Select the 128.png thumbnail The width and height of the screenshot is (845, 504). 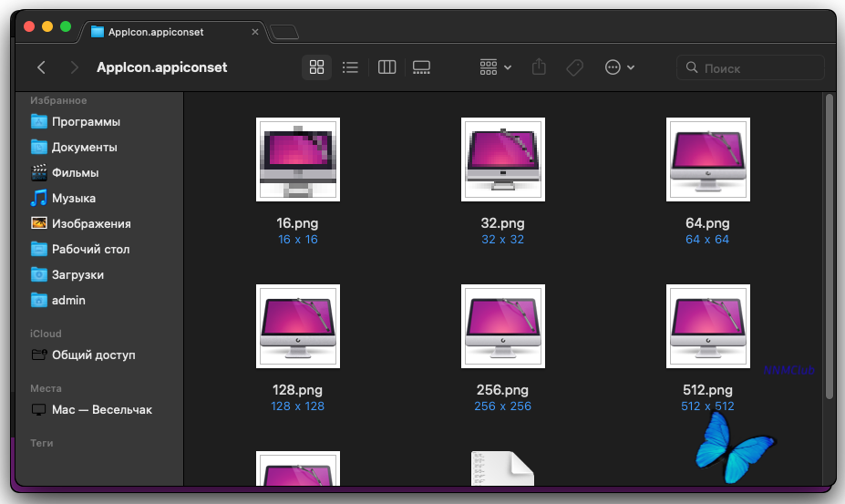(298, 326)
